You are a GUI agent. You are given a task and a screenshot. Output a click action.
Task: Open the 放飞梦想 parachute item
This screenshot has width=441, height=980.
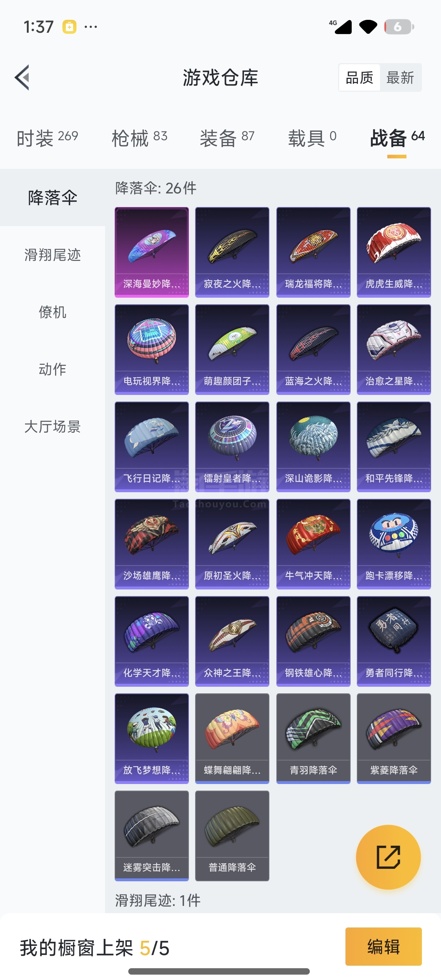coord(151,738)
